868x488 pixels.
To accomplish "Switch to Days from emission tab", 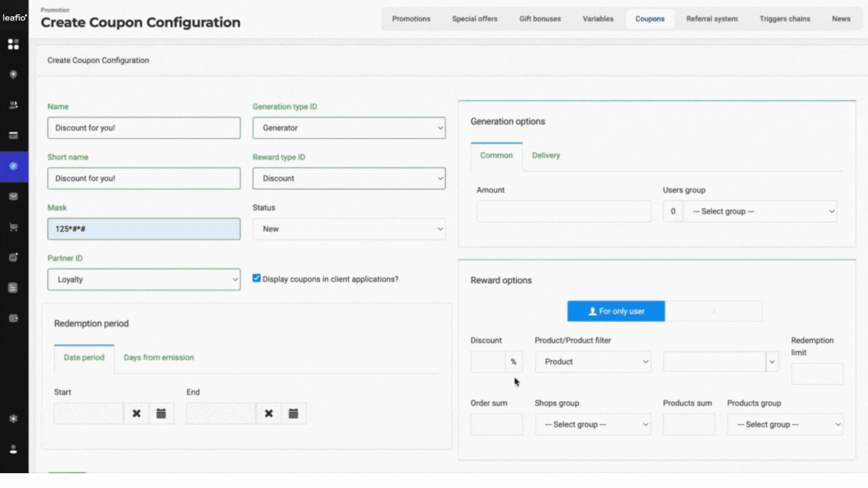I will [x=159, y=358].
